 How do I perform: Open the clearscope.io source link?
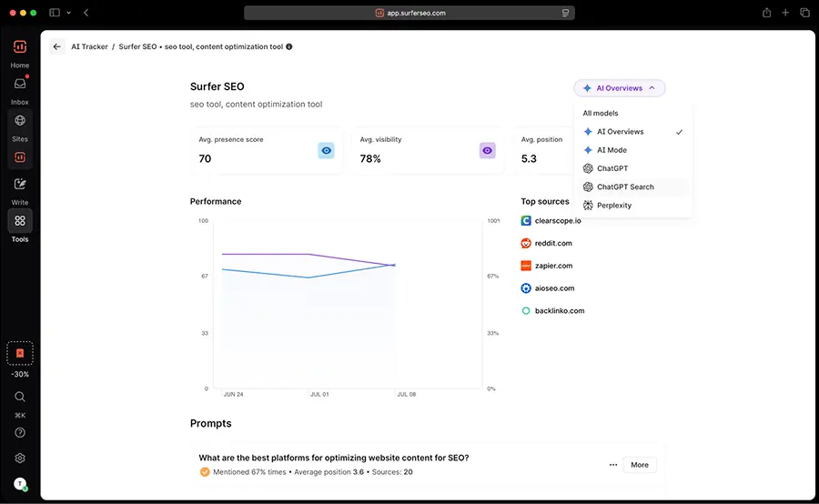[558, 221]
